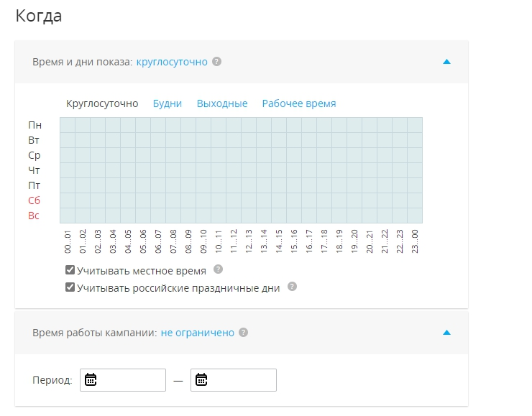This screenshot has width=532, height=416.
Task: Click the '23...00' hour column label
Action: [x=415, y=241]
